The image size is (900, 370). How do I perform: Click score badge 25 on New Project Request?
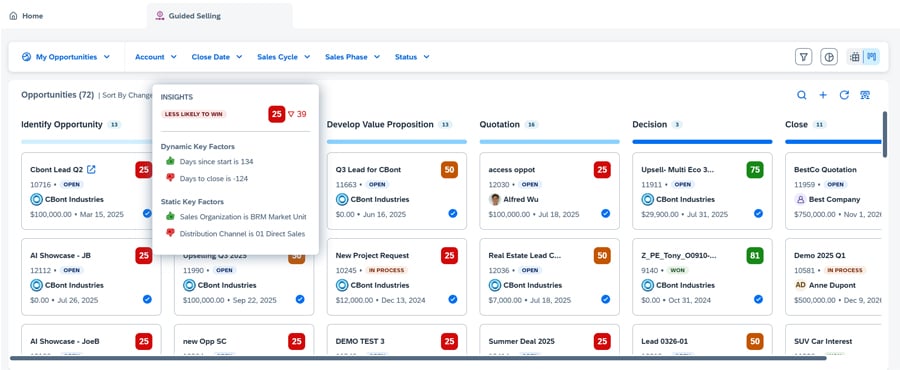point(449,255)
